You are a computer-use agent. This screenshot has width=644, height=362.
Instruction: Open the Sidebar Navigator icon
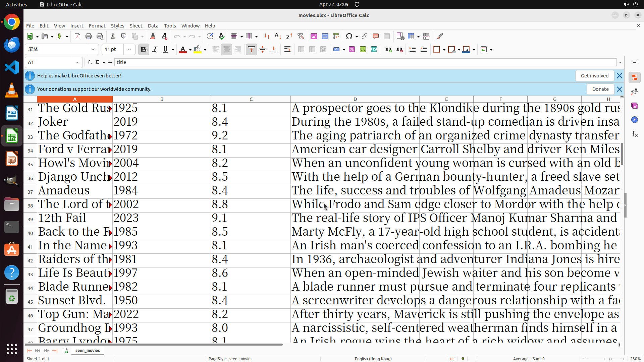point(634,120)
